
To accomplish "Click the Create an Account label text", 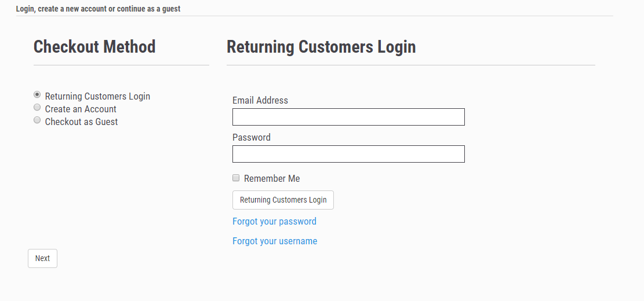I will point(81,109).
